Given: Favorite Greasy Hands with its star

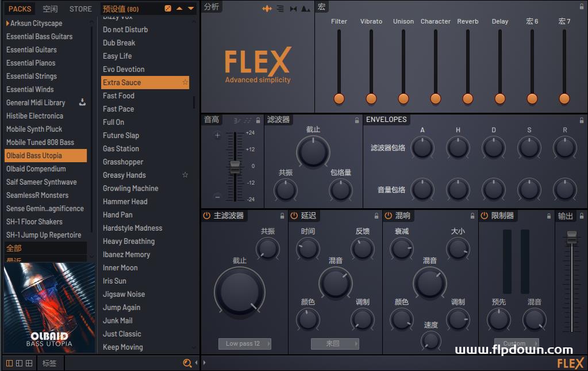Looking at the screenshot, I should click(185, 175).
